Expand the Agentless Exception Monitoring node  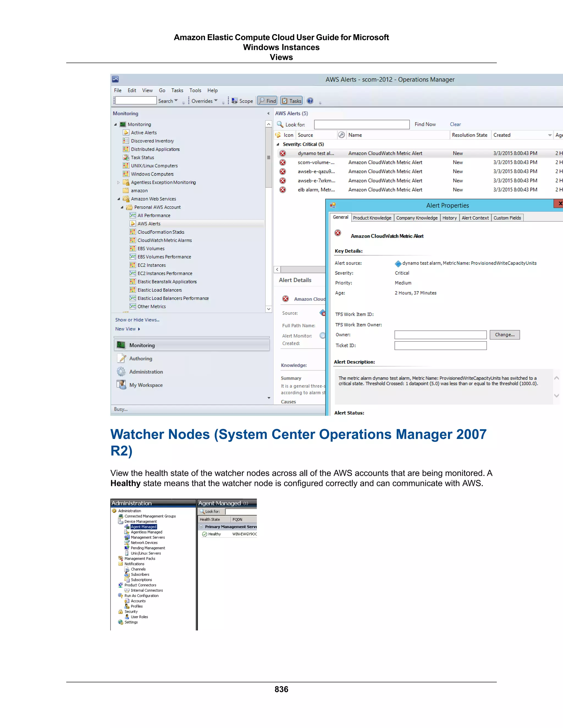(x=118, y=183)
